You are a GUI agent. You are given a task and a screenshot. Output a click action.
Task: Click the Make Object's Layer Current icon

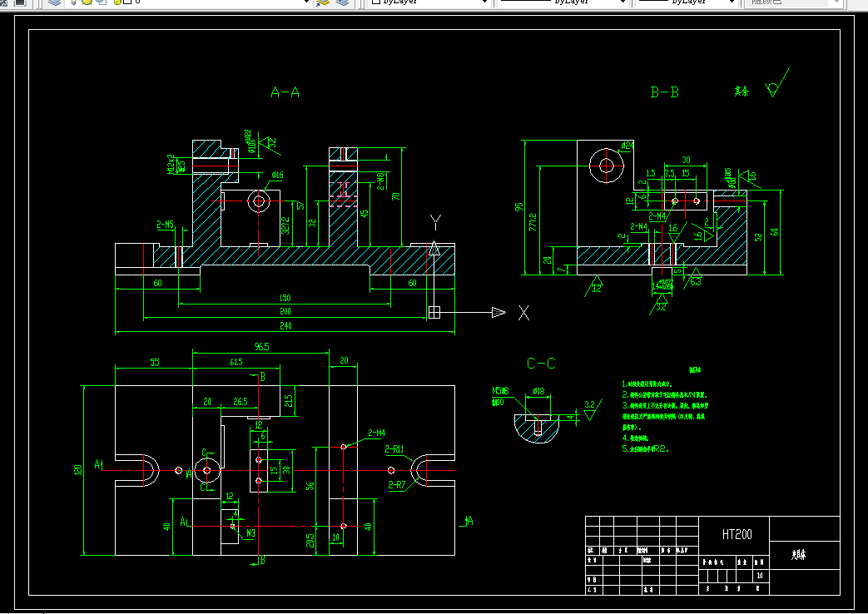click(323, 2)
